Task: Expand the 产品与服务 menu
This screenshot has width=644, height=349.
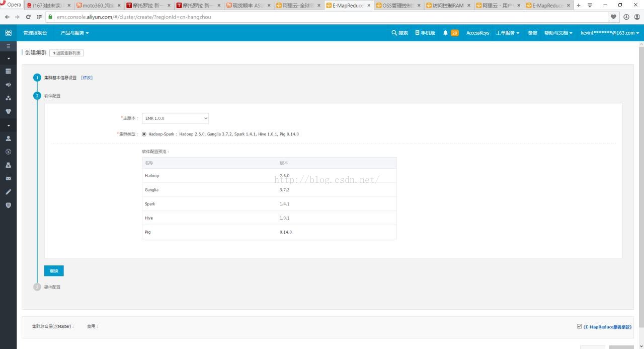Action: [74, 33]
